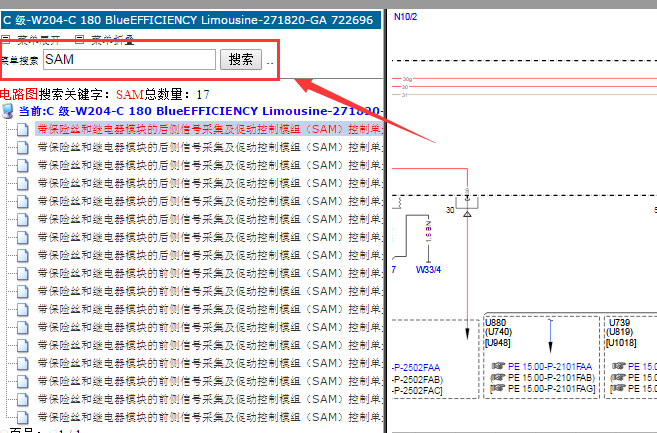Collapse the menu via 菜单折叠 label
Viewport: 657px width, 433px height.
click(x=113, y=40)
